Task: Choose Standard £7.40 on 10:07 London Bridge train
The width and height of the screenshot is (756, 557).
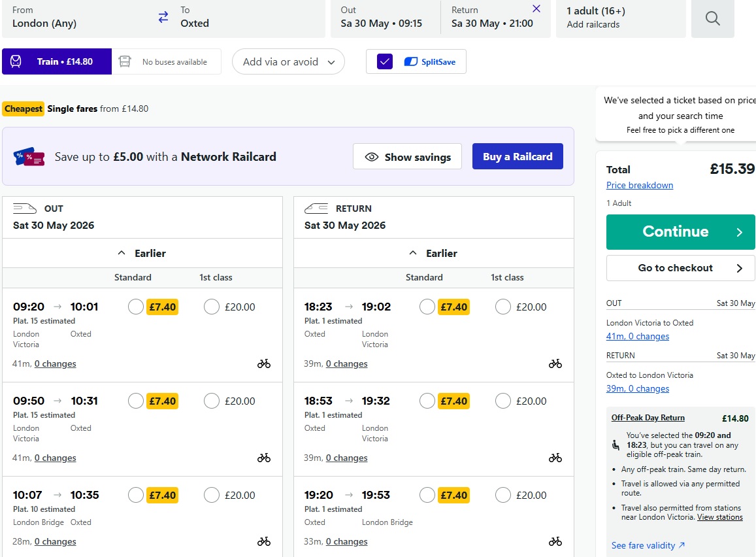Action: (136, 495)
